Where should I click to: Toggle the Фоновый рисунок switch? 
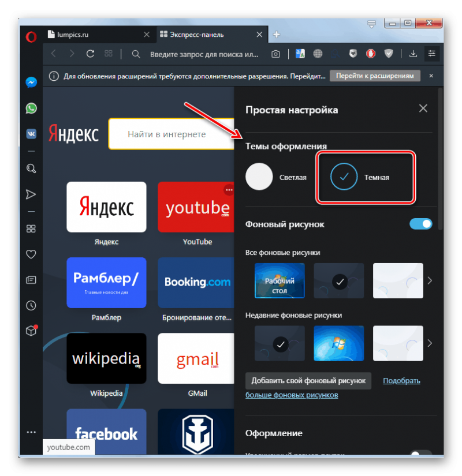[420, 224]
